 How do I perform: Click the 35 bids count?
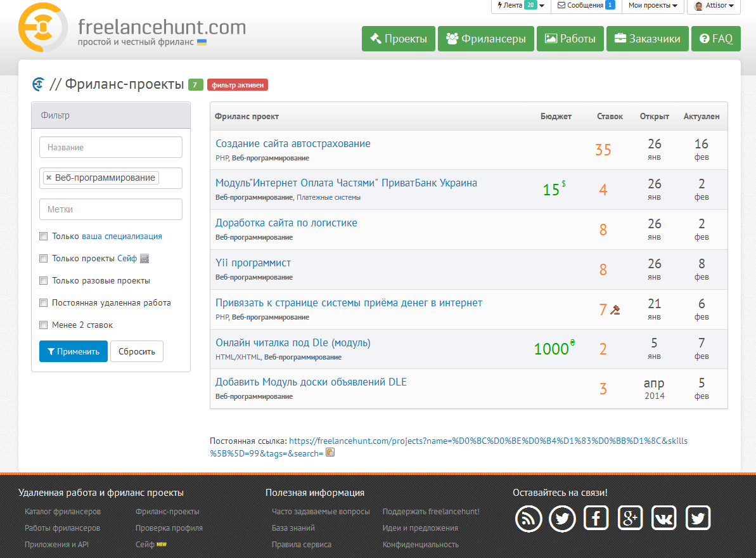point(603,150)
